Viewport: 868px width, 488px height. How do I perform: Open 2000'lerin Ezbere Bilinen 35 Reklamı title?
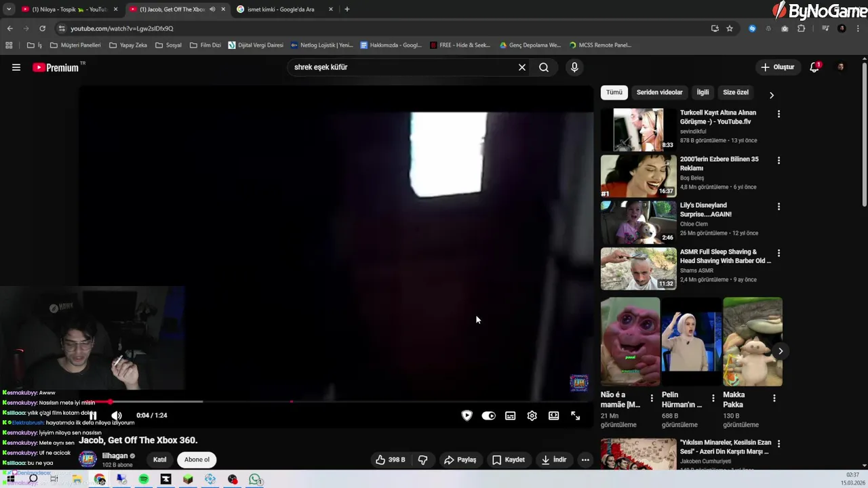click(719, 163)
